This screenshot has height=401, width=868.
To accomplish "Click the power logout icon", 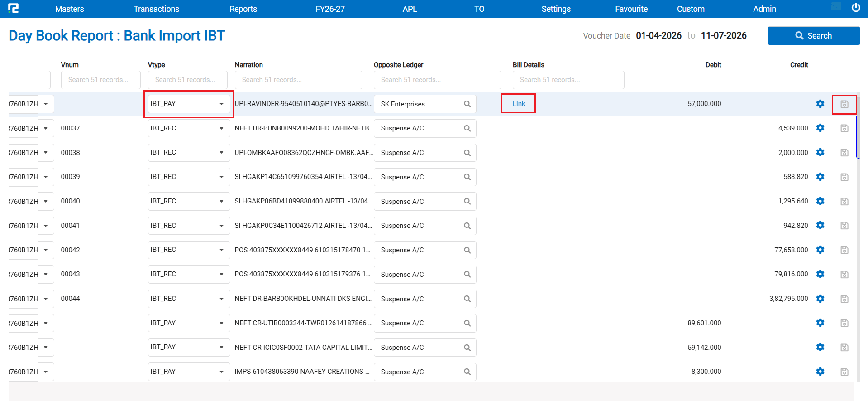I will 856,7.
